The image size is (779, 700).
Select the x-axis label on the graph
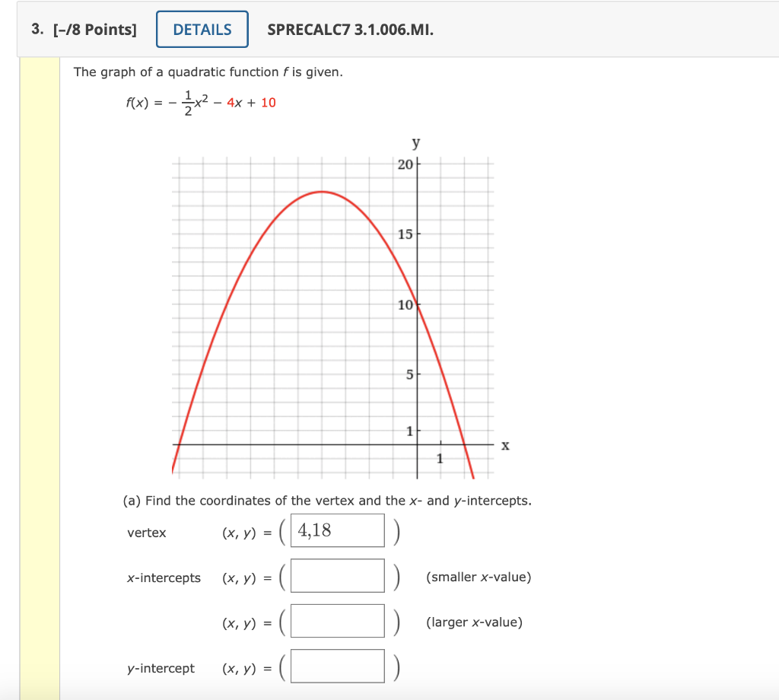[x=504, y=444]
